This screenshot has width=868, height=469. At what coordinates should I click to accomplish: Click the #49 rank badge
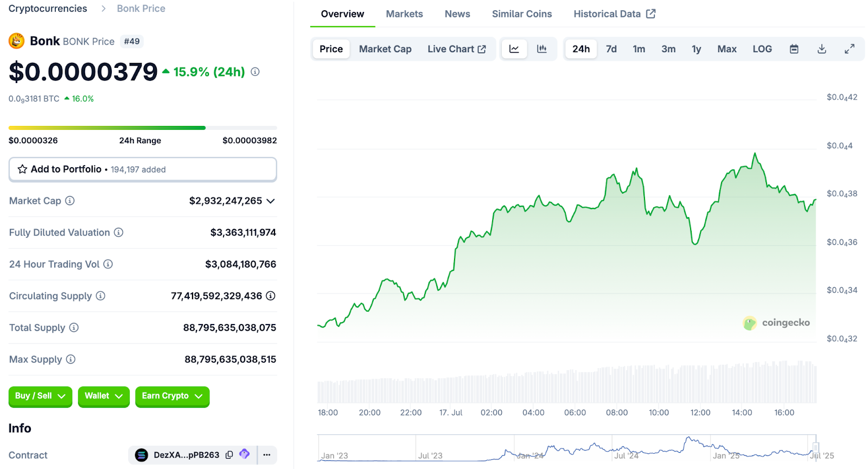[132, 41]
